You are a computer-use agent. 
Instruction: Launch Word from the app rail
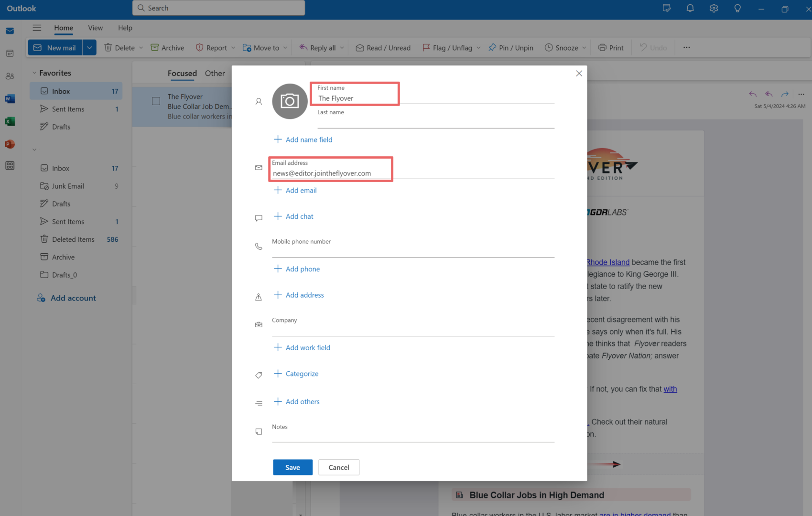click(x=10, y=99)
